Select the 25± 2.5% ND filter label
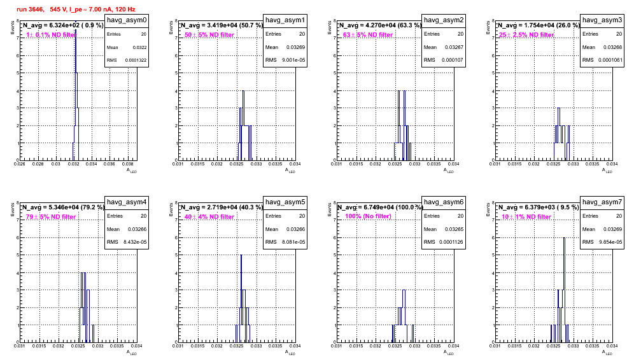The image size is (634, 364). [x=526, y=35]
